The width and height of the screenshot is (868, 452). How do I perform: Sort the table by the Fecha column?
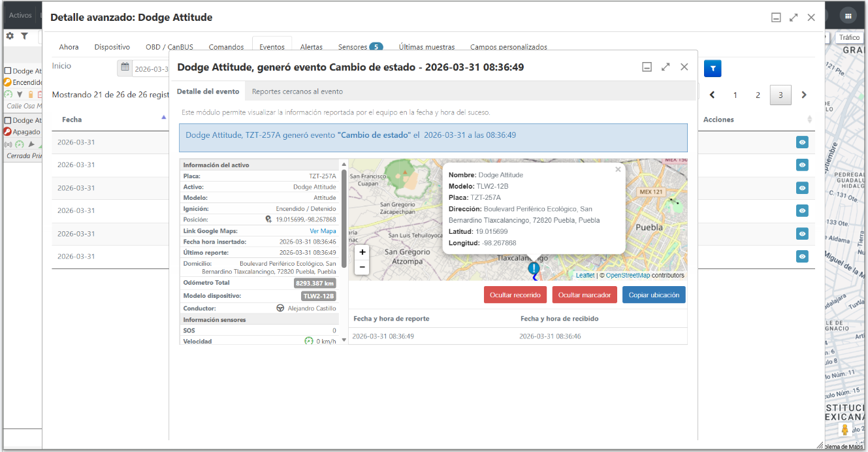(x=111, y=120)
